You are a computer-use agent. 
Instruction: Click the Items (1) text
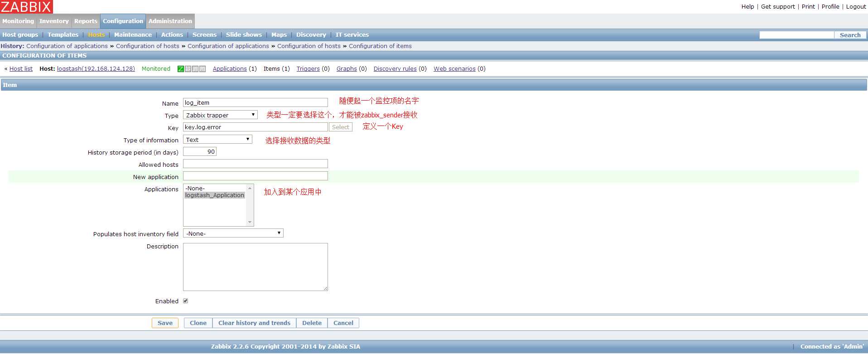click(x=277, y=69)
